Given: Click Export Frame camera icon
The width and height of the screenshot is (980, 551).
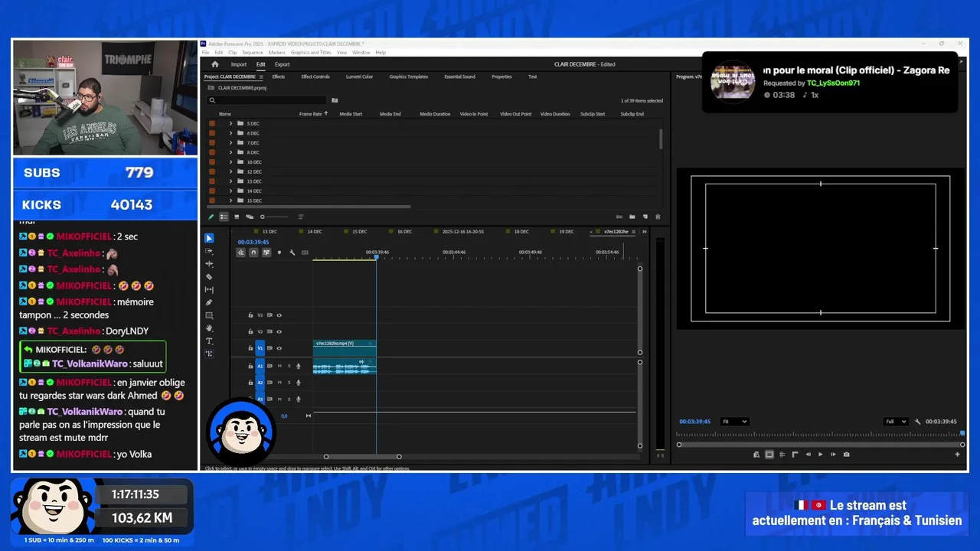Looking at the screenshot, I should point(846,455).
